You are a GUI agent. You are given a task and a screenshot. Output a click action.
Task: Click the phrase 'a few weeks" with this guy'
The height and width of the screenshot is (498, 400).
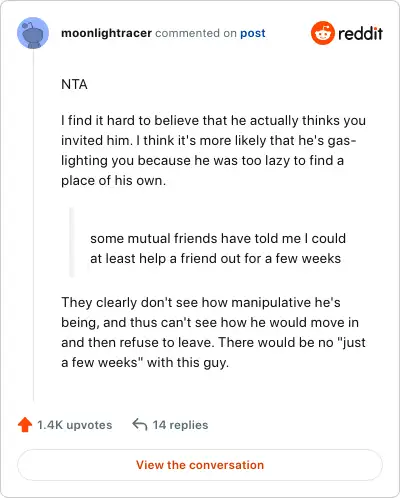tap(145, 362)
